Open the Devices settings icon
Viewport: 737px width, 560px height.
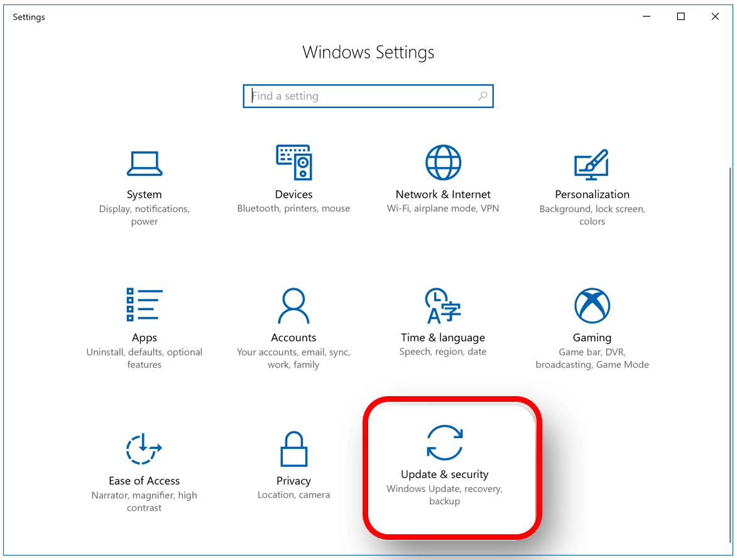pos(293,162)
